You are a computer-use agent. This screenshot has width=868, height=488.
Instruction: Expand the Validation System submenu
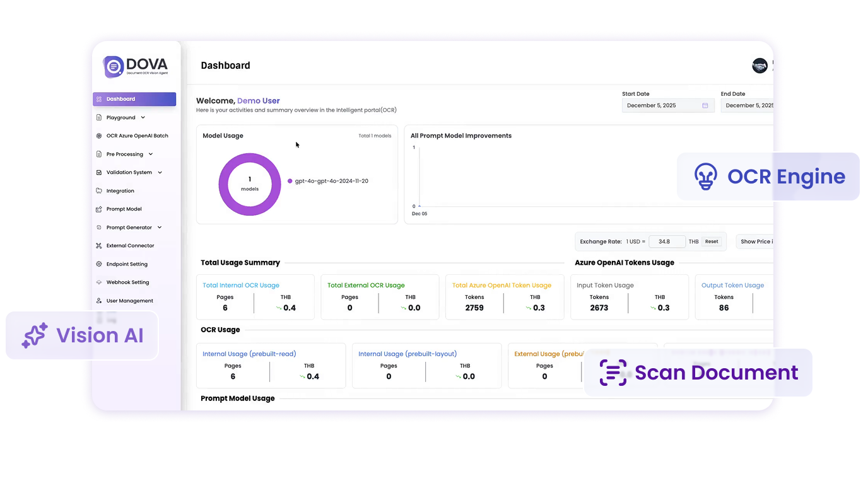pos(160,172)
